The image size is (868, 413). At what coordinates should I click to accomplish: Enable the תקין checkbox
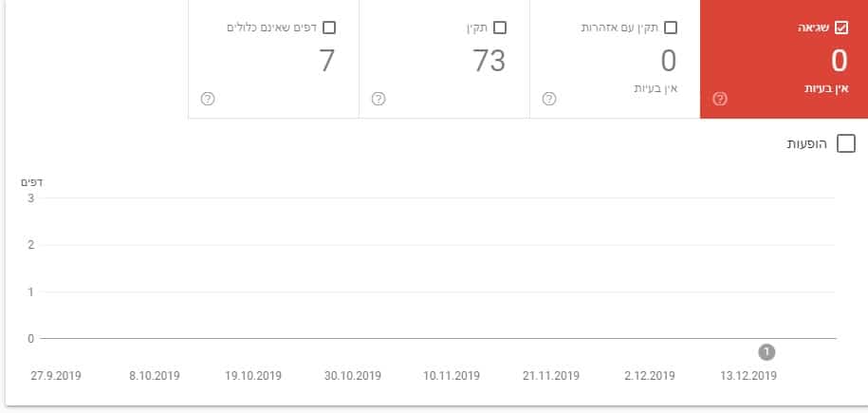[x=500, y=28]
